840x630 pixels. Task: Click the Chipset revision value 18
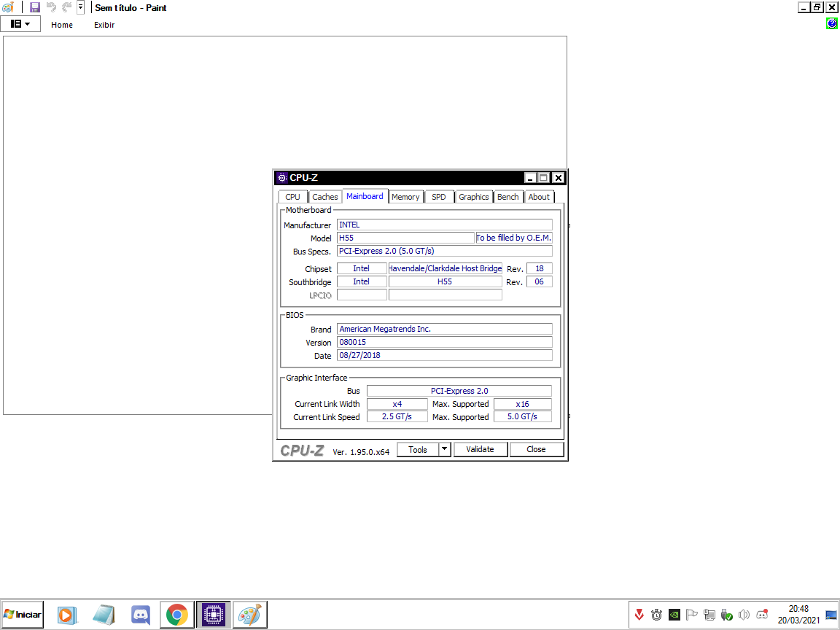[x=540, y=268]
